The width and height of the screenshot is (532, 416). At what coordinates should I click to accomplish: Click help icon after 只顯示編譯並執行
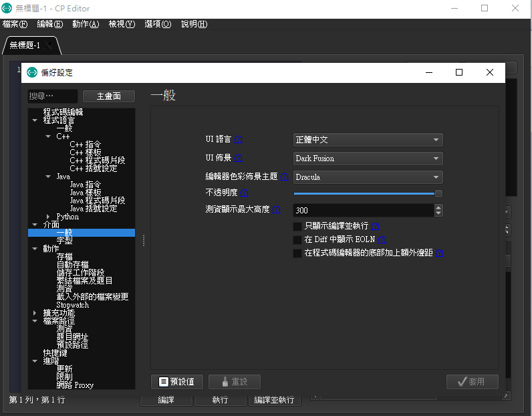coord(375,227)
